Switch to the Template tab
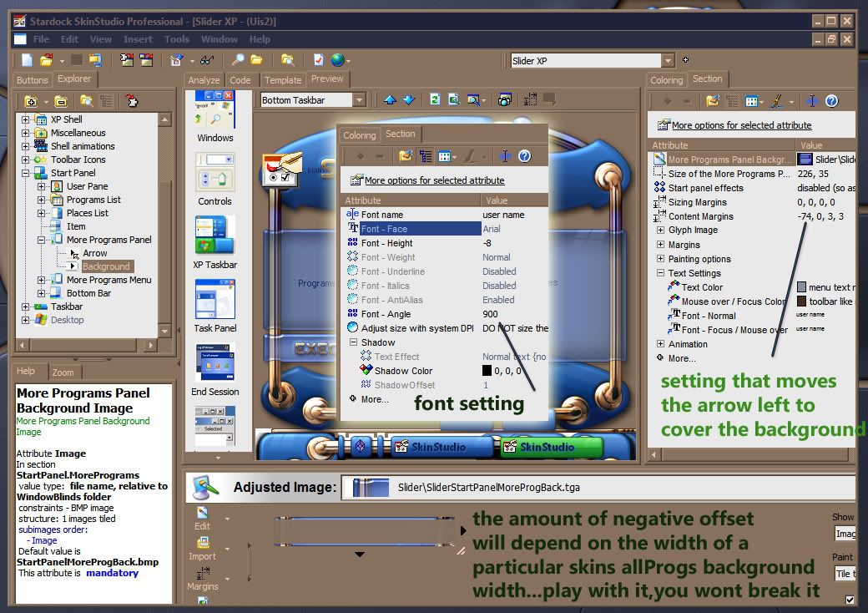 [x=283, y=80]
